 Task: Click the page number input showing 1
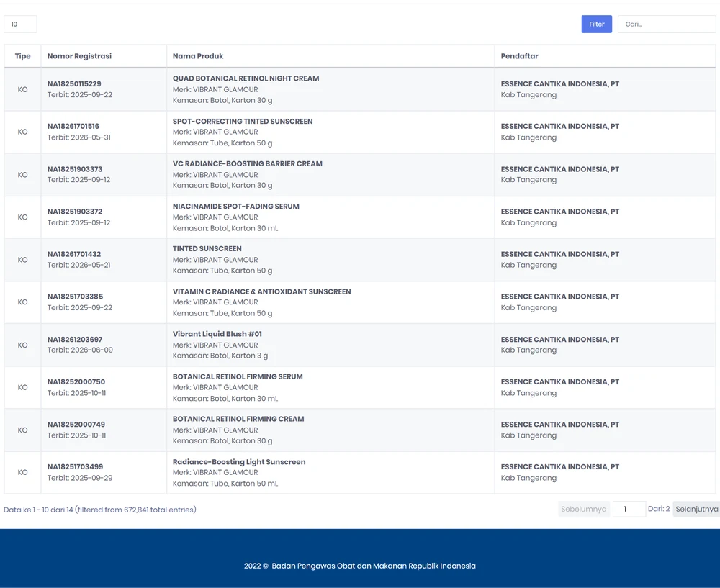pos(629,509)
